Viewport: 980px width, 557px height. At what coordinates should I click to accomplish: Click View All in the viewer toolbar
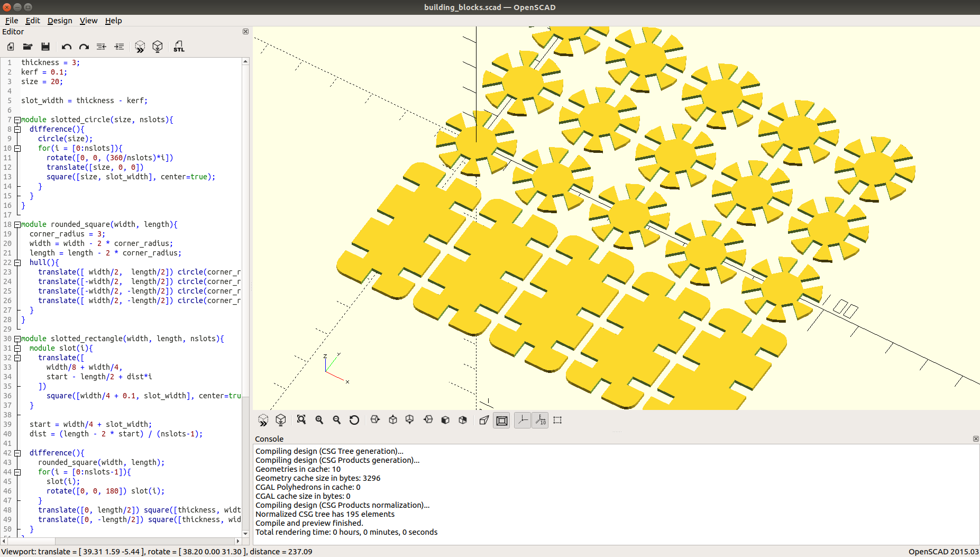(x=301, y=420)
